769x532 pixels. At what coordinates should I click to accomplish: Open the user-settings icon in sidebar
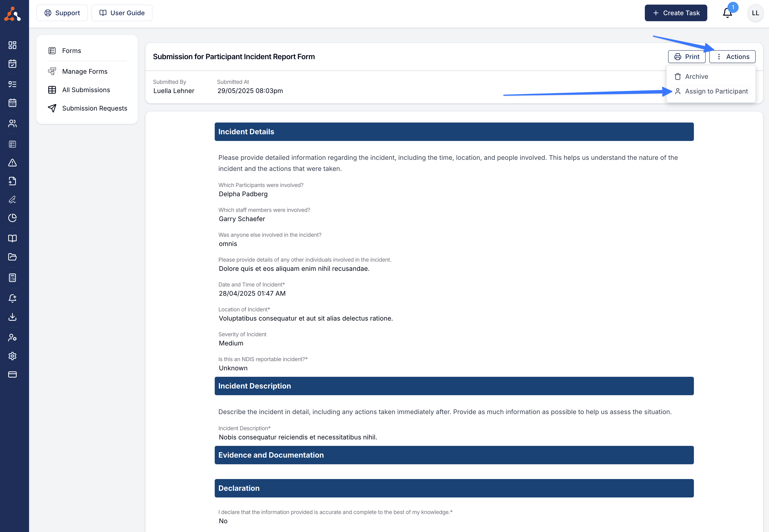(x=12, y=337)
